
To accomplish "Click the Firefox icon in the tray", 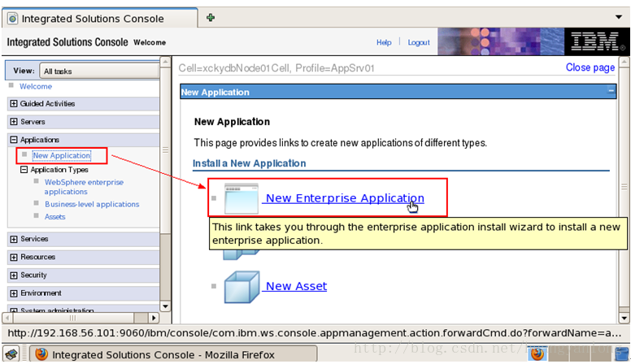I will [x=537, y=354].
